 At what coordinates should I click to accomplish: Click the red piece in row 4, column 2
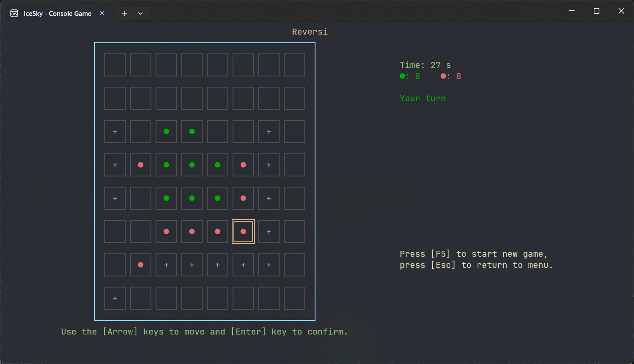[x=141, y=165]
